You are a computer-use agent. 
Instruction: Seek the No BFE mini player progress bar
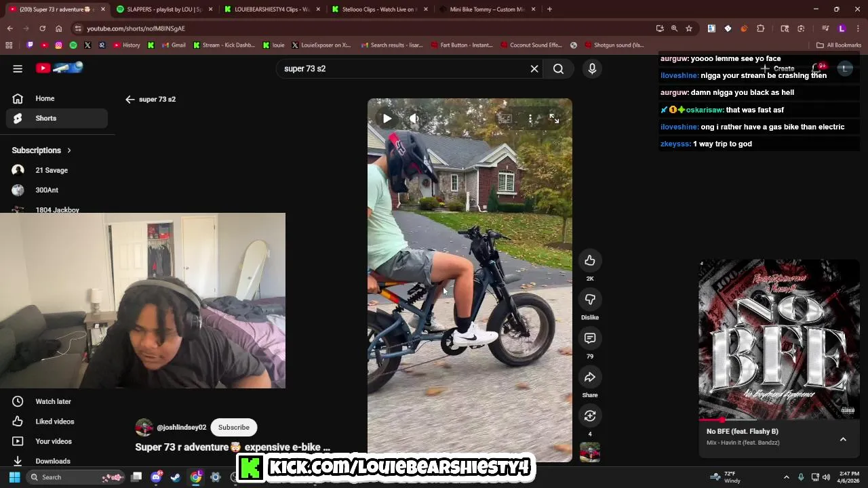click(x=779, y=420)
